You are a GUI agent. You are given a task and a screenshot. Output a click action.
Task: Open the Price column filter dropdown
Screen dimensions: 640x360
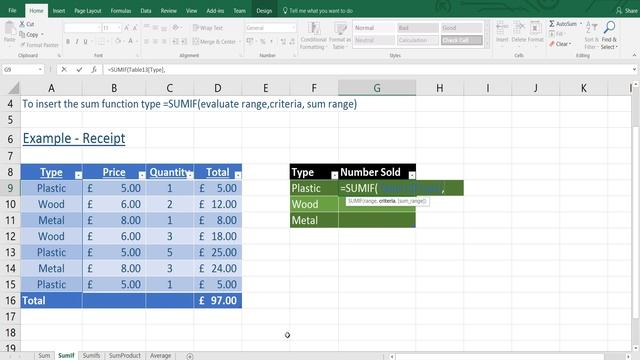(141, 175)
